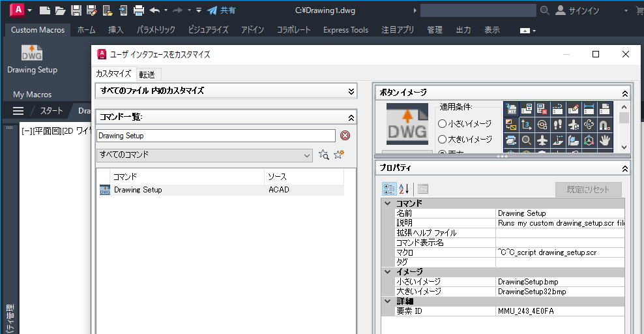Select the 大きいイメージ radio button

443,139
